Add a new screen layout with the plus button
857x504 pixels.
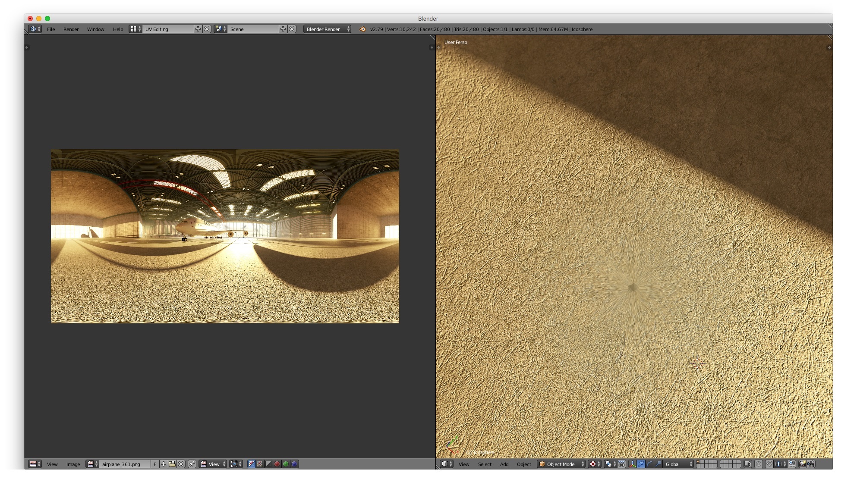click(198, 29)
